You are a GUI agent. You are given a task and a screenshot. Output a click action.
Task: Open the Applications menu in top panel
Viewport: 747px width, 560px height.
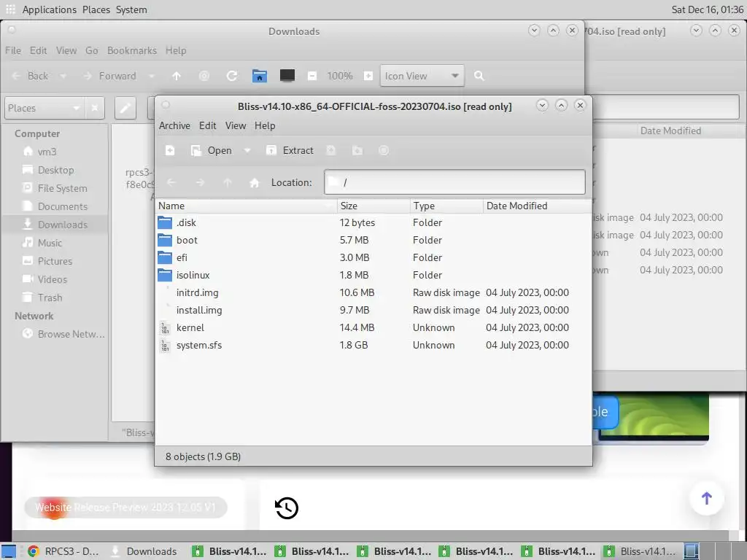coord(49,9)
